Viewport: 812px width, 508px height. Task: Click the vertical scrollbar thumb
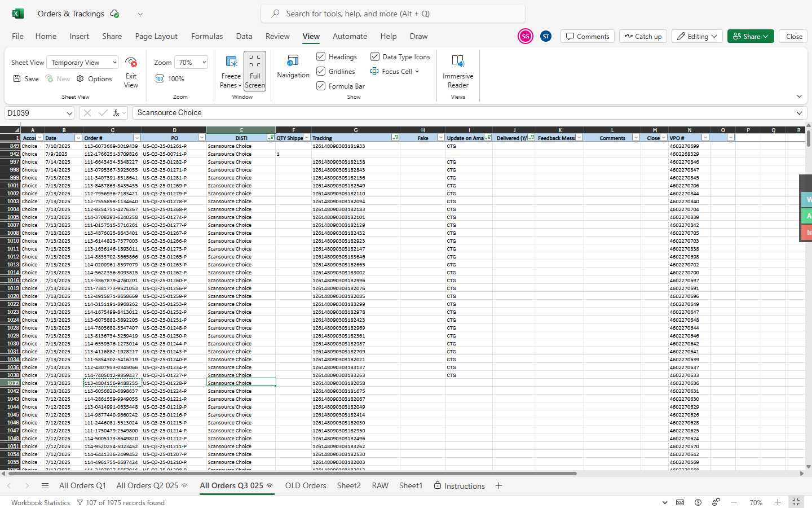(x=809, y=139)
